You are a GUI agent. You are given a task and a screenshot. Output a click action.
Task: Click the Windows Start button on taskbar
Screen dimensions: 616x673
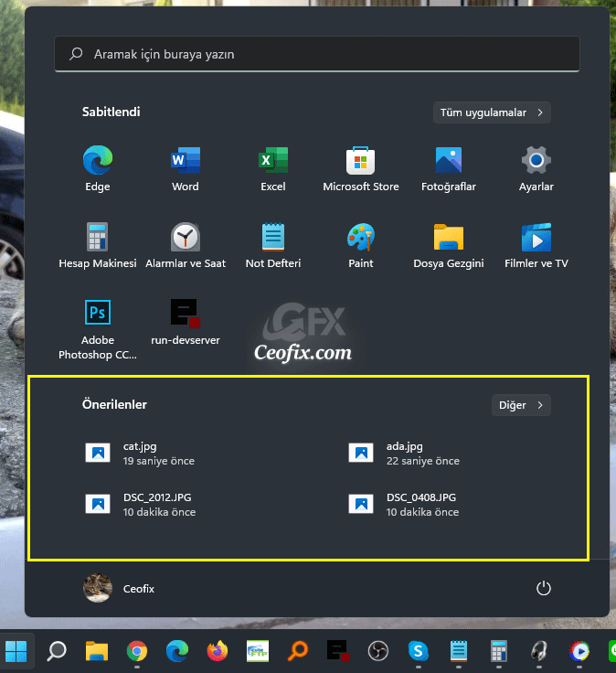[x=16, y=651]
